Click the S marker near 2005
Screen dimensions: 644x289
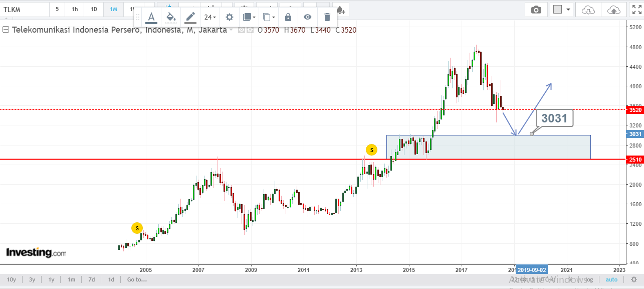click(x=137, y=228)
